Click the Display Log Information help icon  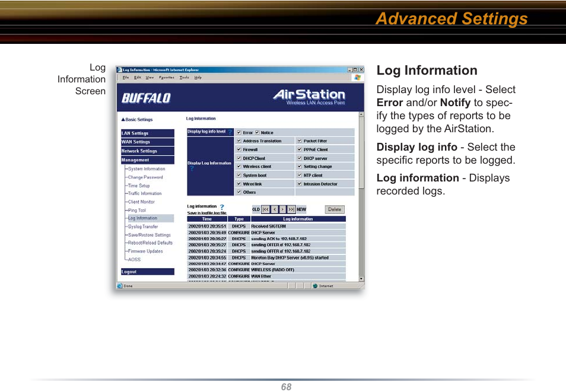[192, 168]
